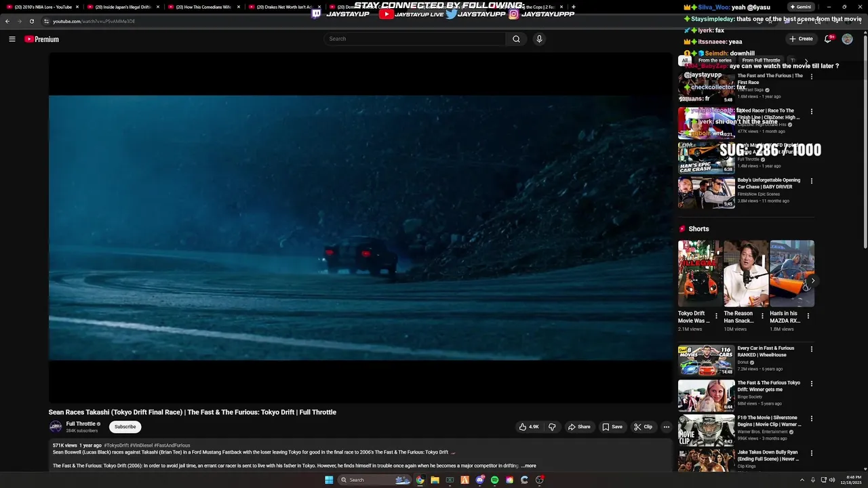
Task: Open the #TokyoDrift hashtag link
Action: pos(116,445)
